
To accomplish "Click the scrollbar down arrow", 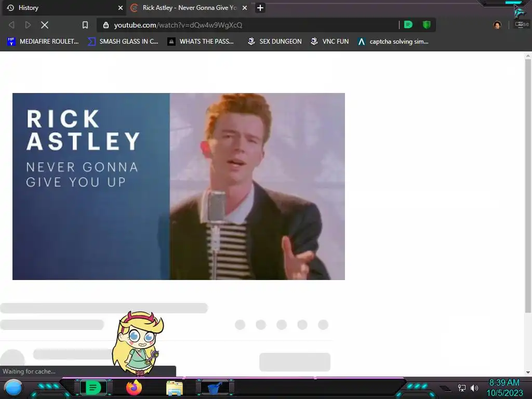I will [528, 373].
